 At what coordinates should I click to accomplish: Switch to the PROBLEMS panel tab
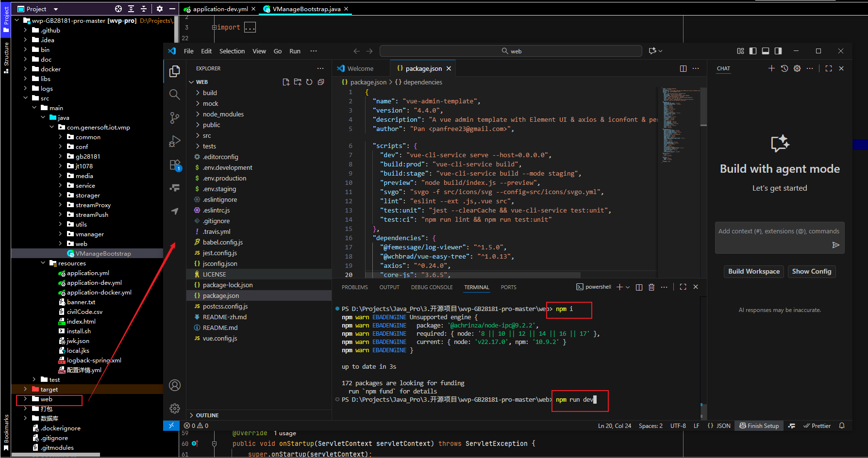click(x=354, y=287)
